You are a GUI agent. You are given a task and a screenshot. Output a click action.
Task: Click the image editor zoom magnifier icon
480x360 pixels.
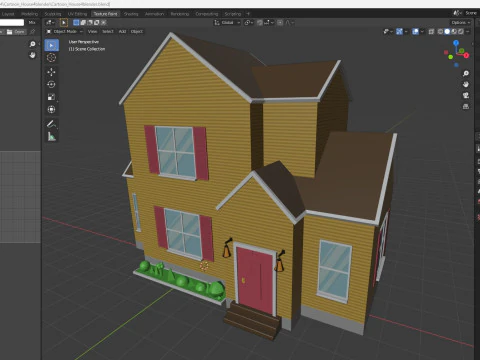32,44
